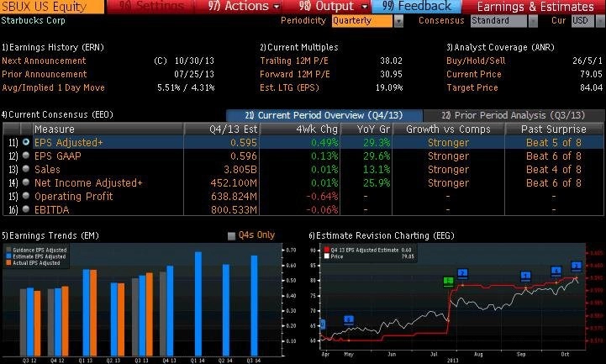
Task: Open the 98) Output dropdown menu
Action: pyautogui.click(x=334, y=7)
